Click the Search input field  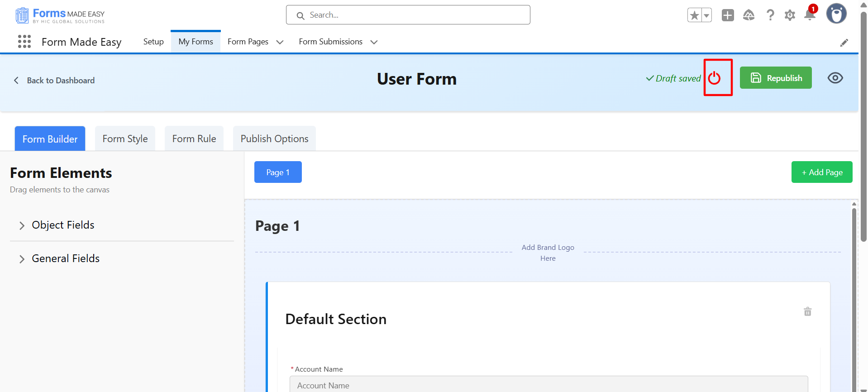point(408,15)
